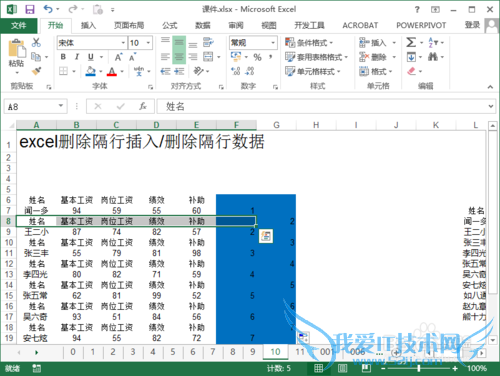Collapse the ribbon
The width and height of the screenshot is (500, 376).
click(x=490, y=87)
